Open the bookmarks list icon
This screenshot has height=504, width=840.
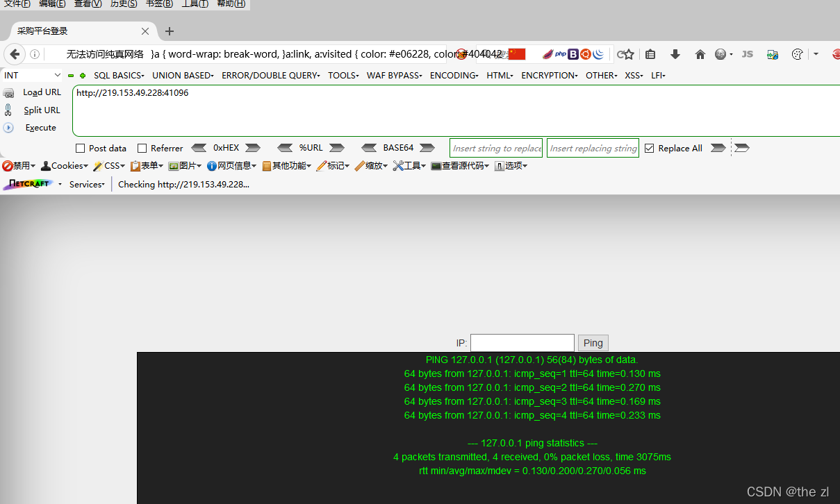point(650,54)
